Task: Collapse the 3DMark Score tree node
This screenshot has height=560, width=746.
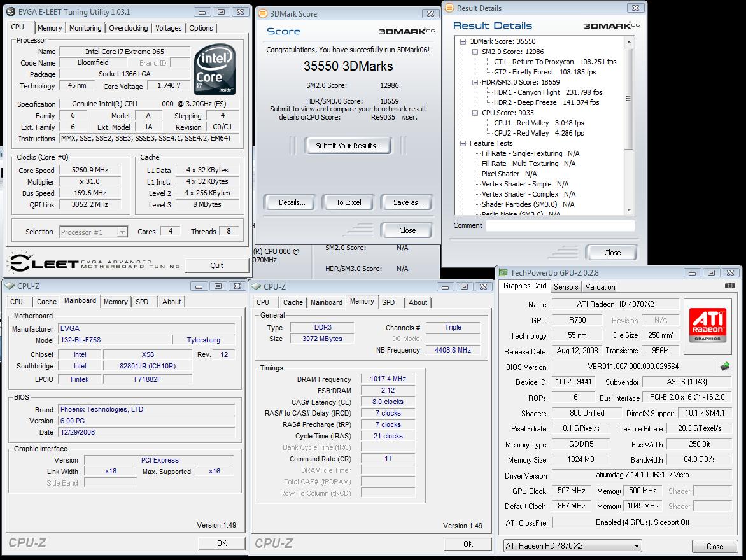Action: point(463,41)
